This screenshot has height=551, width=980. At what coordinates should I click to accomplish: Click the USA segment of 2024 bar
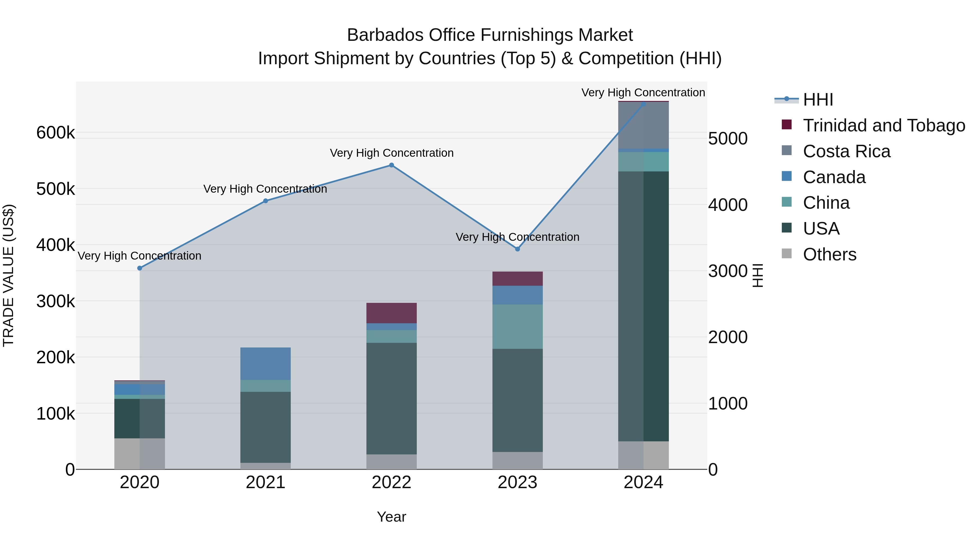(643, 306)
